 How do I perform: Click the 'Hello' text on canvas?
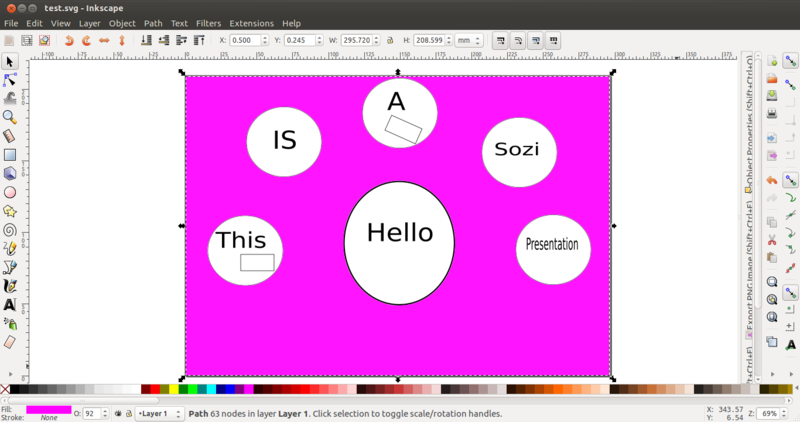coord(400,233)
